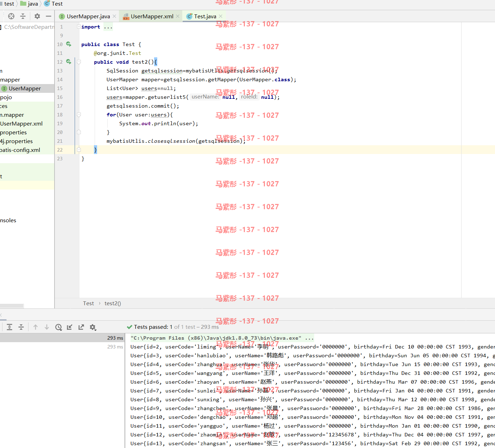Click fold end marker at line 20
This screenshot has width=495, height=448.
coord(79,132)
